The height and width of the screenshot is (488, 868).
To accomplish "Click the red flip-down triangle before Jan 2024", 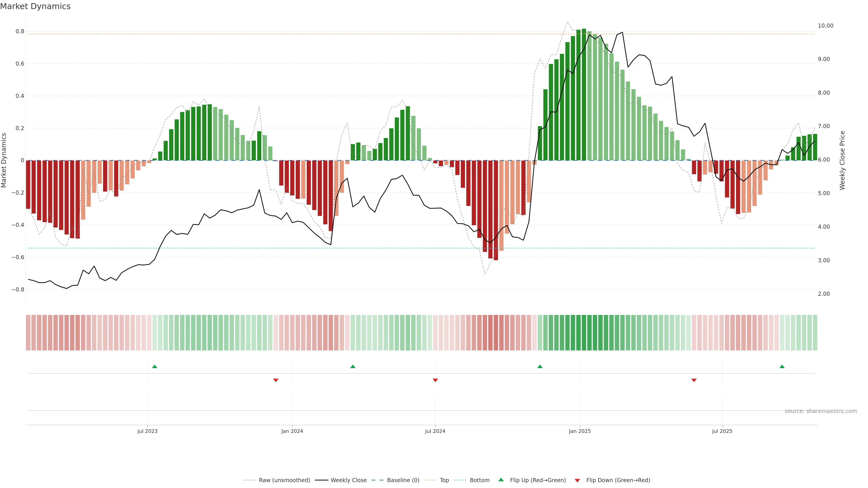I will click(276, 380).
